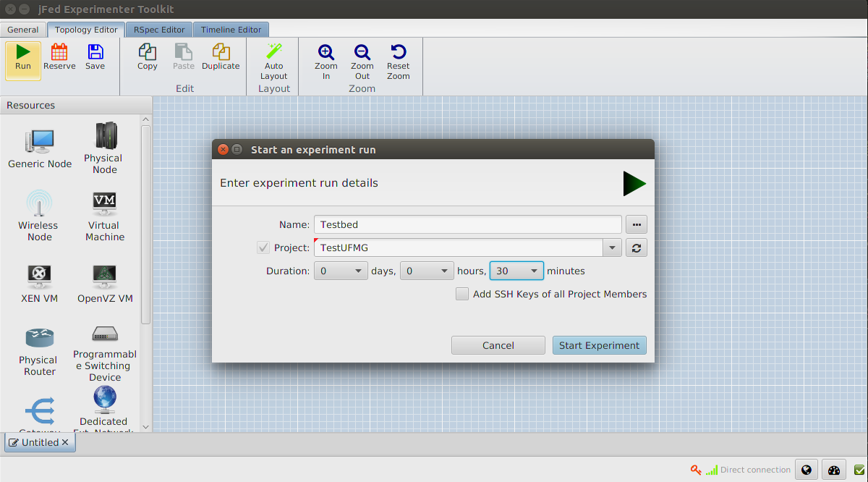Click the Resources panel header
Image resolution: width=868 pixels, height=482 pixels.
(76, 105)
